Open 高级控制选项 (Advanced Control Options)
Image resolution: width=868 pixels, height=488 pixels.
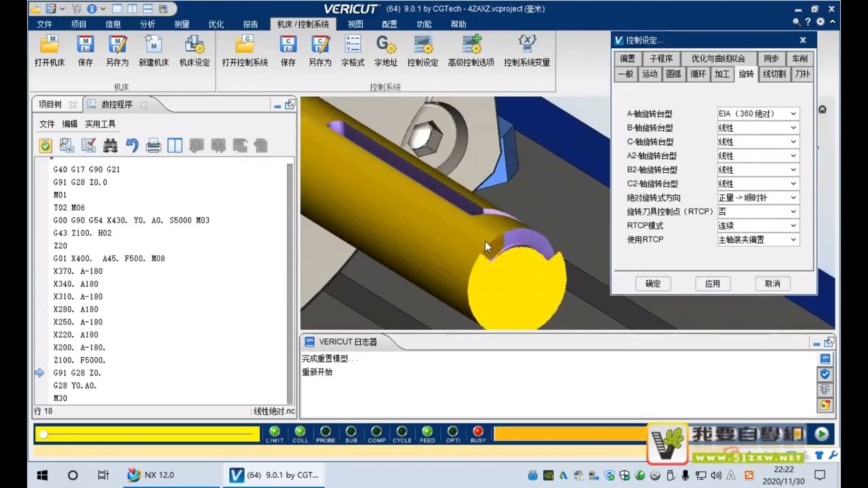point(471,51)
